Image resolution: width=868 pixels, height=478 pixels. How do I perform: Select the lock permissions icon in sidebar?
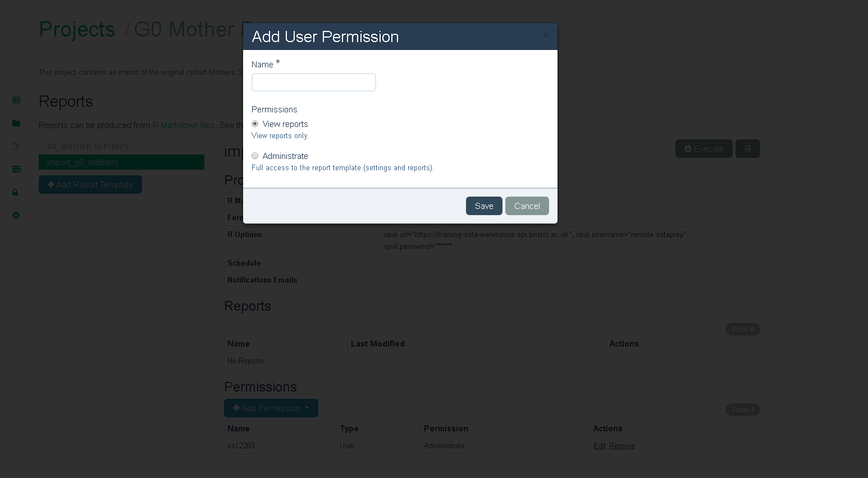pos(16,192)
